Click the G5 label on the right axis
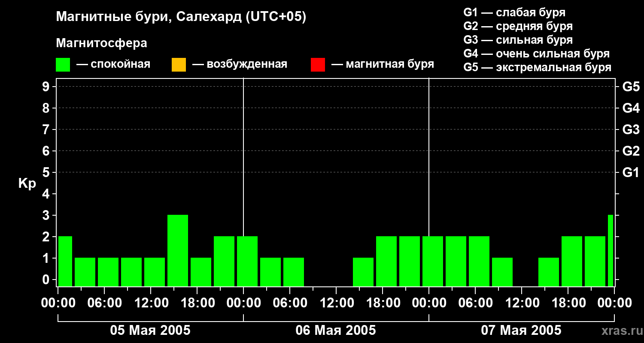644x343 pixels. [x=631, y=87]
